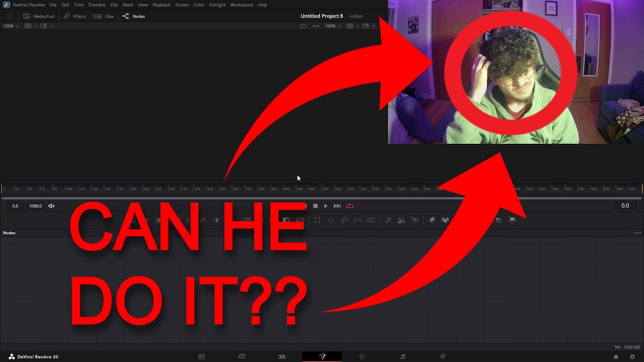
Task: Select the Fusion page icon
Action: point(322,356)
